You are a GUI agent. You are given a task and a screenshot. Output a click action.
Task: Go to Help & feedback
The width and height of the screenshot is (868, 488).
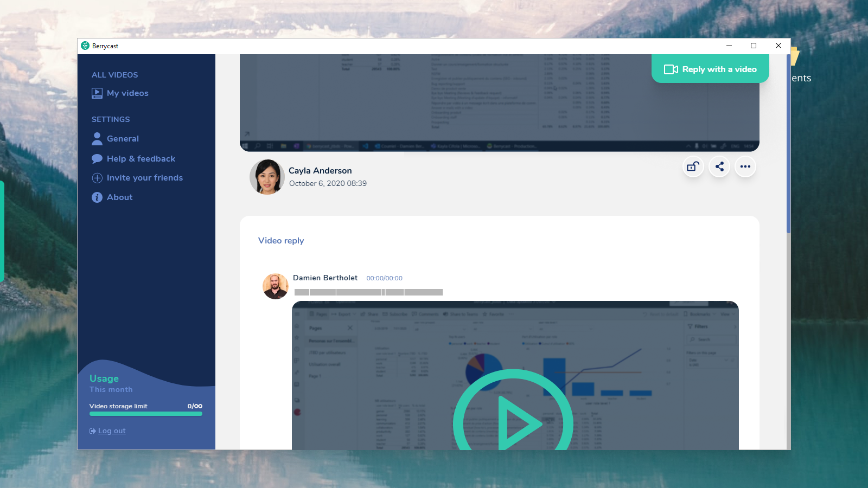tap(141, 159)
